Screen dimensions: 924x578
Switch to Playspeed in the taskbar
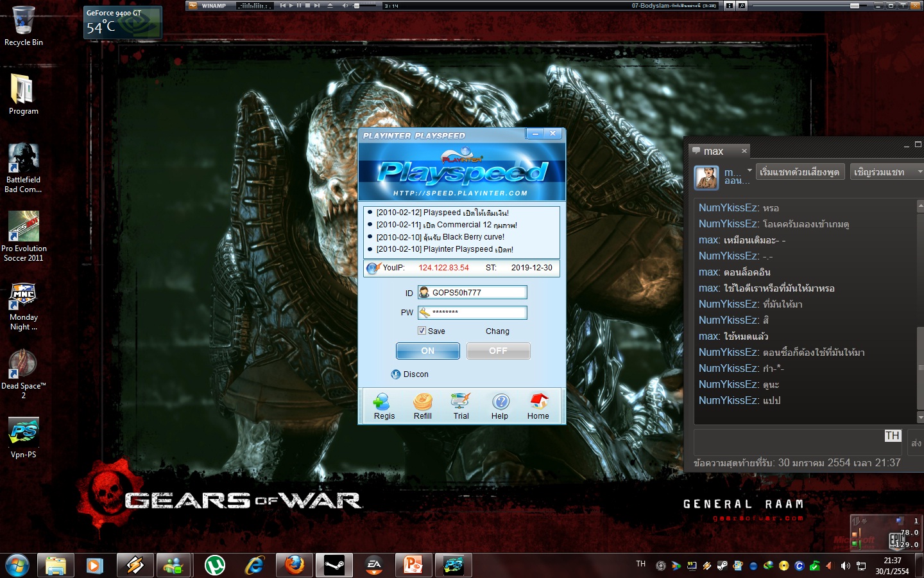(x=454, y=565)
